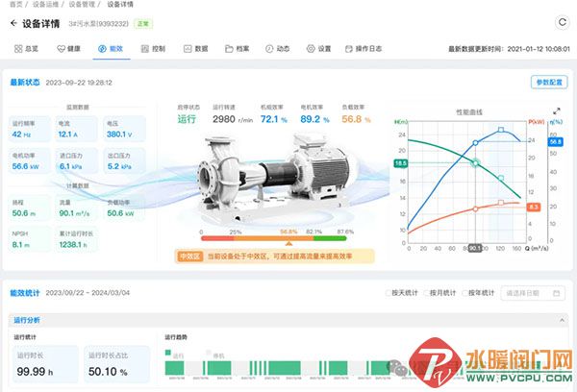Open the 设置 tab
577x392 pixels.
(x=319, y=49)
